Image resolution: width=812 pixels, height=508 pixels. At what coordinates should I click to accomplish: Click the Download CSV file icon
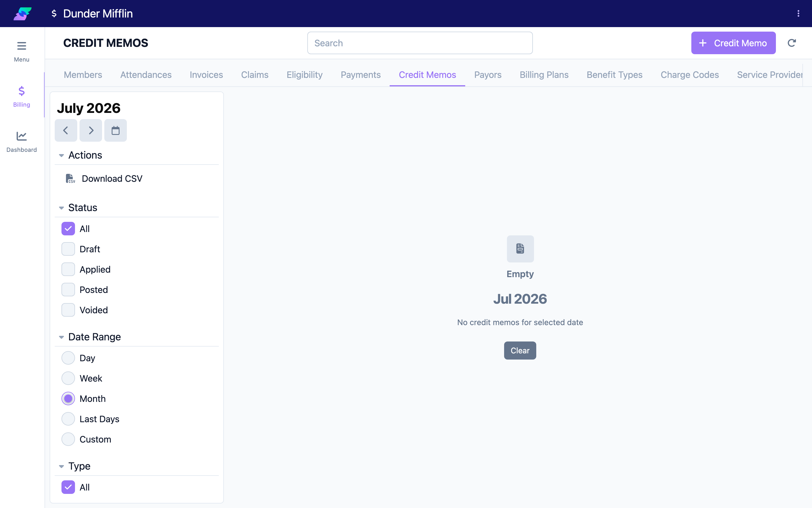[70, 178]
